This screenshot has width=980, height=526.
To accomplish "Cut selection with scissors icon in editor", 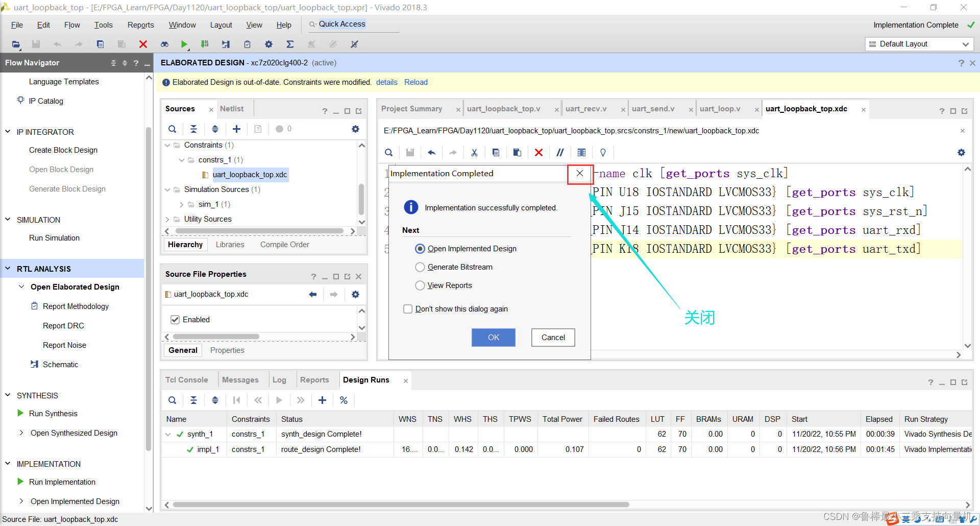I will (x=474, y=152).
